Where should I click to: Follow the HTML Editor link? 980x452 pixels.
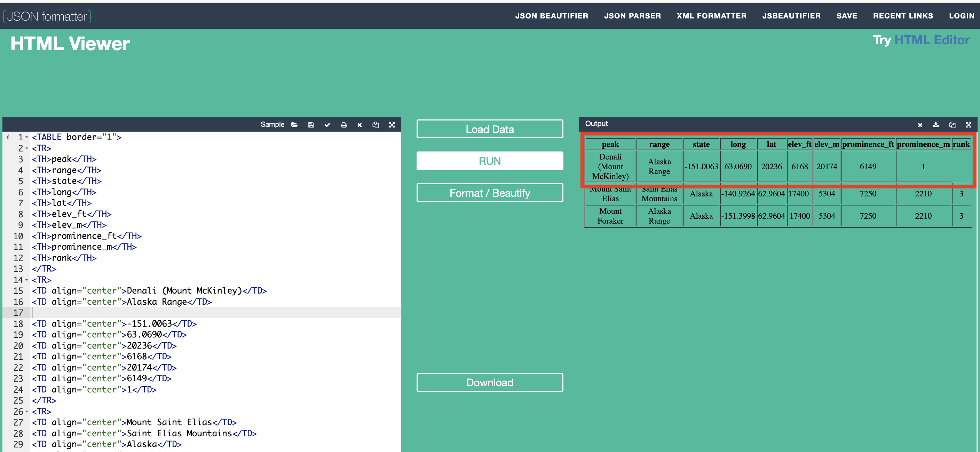pyautogui.click(x=932, y=40)
